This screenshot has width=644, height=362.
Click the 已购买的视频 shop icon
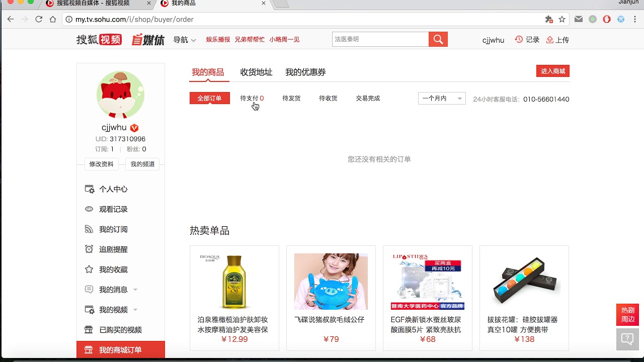pyautogui.click(x=89, y=330)
